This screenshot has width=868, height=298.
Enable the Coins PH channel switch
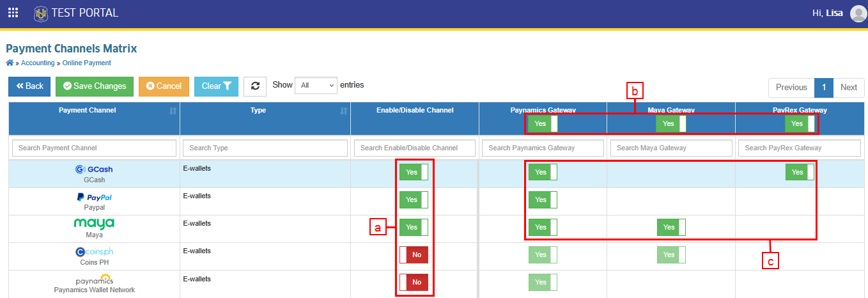coord(414,255)
